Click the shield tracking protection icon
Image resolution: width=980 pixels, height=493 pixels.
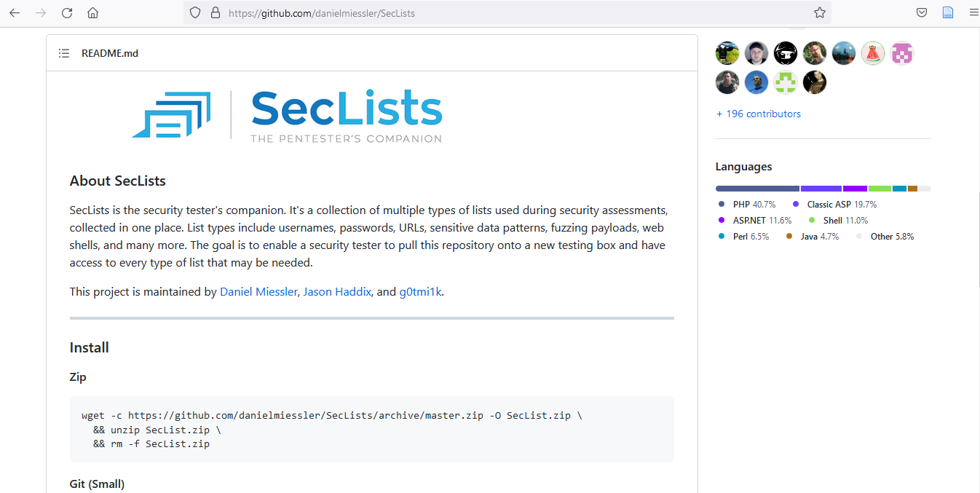point(194,12)
